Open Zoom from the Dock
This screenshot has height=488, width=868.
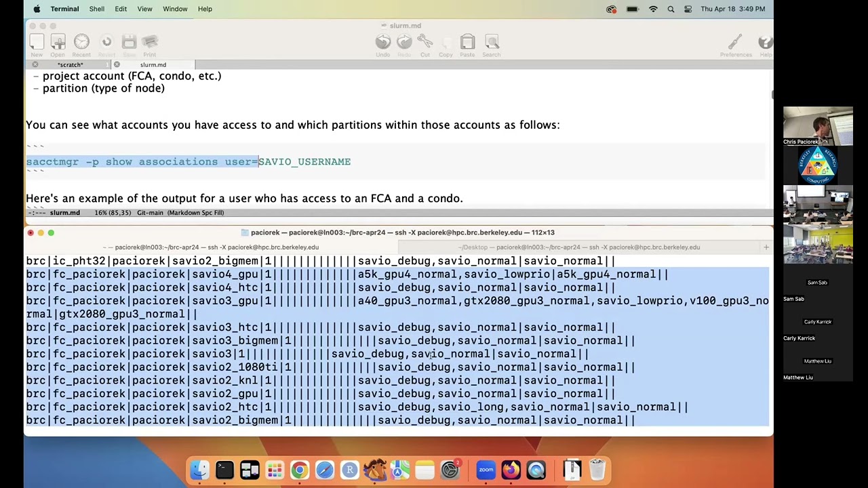point(486,470)
